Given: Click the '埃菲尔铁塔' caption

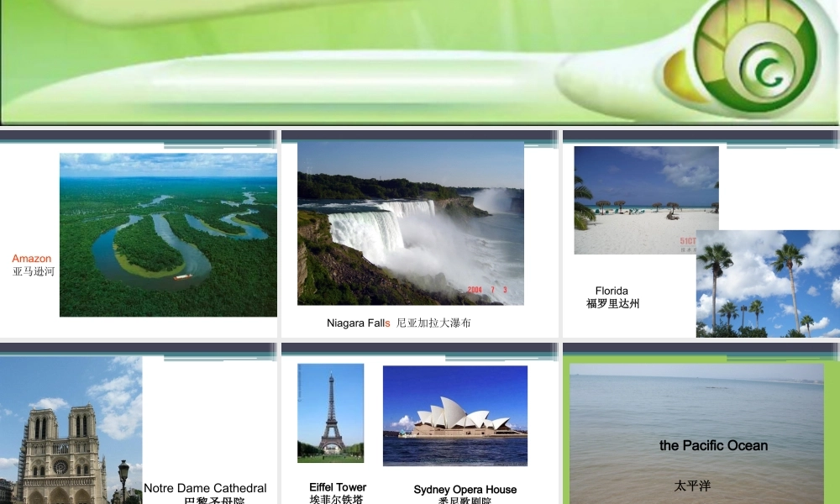Looking at the screenshot, I should coord(336,499).
